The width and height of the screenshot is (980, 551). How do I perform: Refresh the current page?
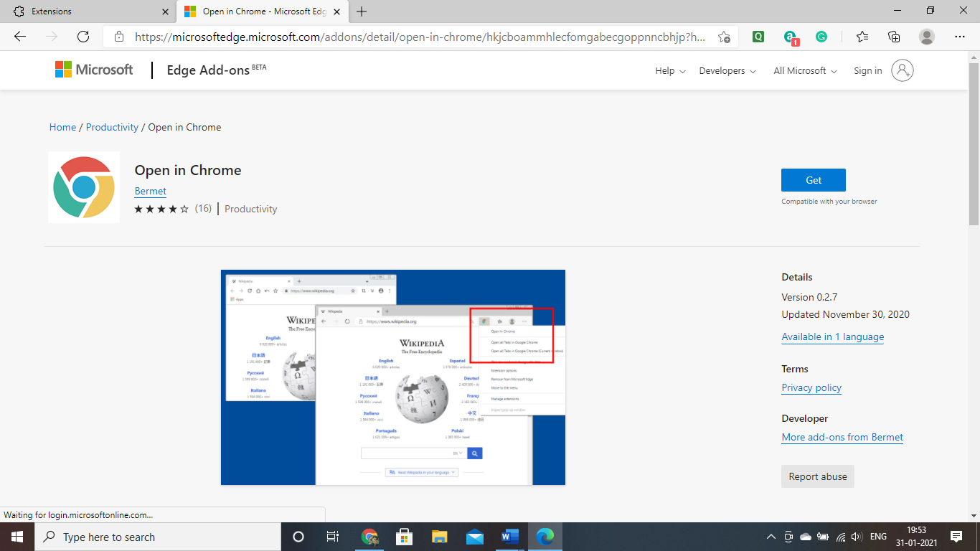pos(83,37)
